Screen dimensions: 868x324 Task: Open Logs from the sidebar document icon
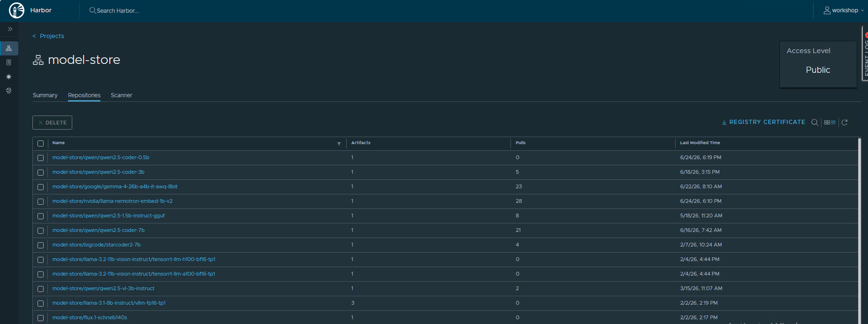click(9, 62)
